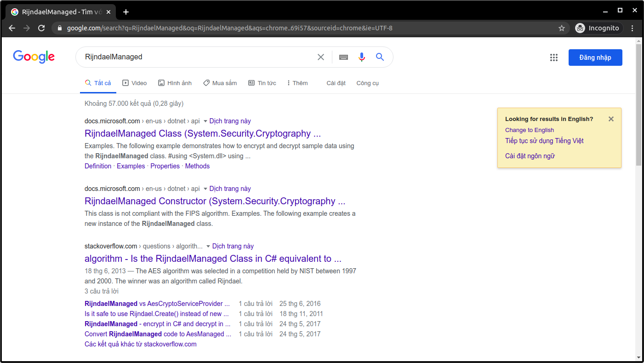Screen dimensions: 644x363
Task: Click Đăng nhập sign-in button
Action: (x=595, y=58)
